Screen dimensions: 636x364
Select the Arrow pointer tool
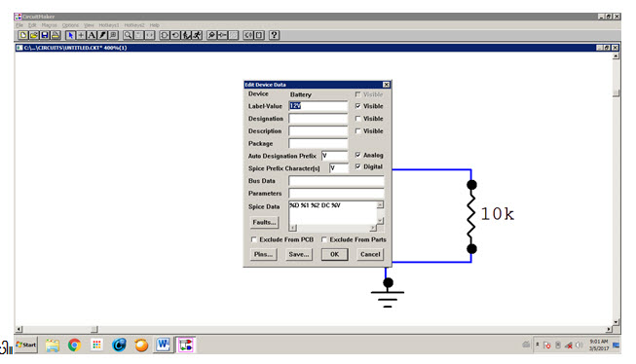tap(70, 35)
